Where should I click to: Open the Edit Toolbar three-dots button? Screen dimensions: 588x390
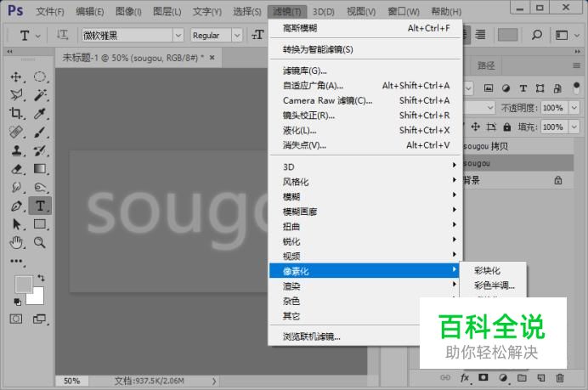click(16, 261)
